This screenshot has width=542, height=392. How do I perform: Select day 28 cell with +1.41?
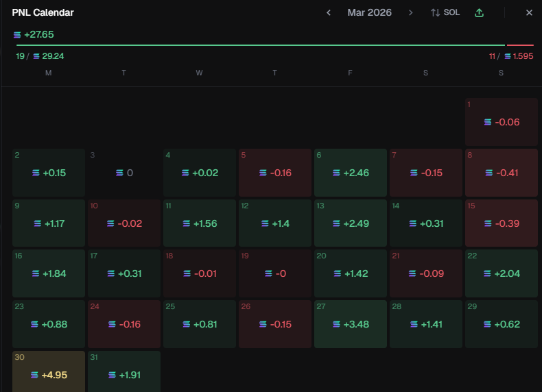coord(426,324)
